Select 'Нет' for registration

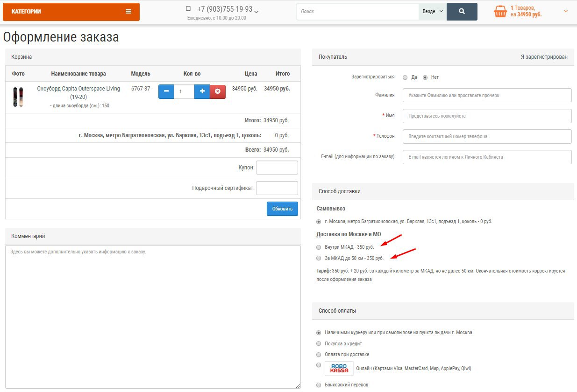point(425,77)
